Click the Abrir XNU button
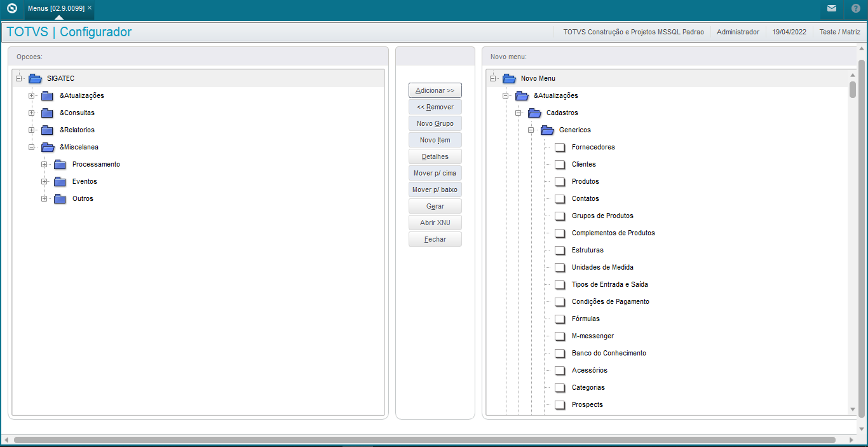The image size is (868, 447). [x=435, y=223]
